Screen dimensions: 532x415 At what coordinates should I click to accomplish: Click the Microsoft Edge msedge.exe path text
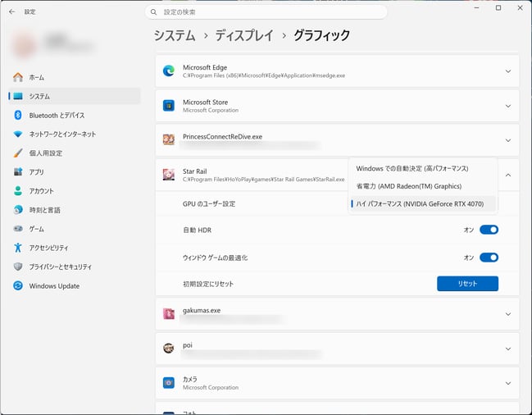[x=264, y=75]
